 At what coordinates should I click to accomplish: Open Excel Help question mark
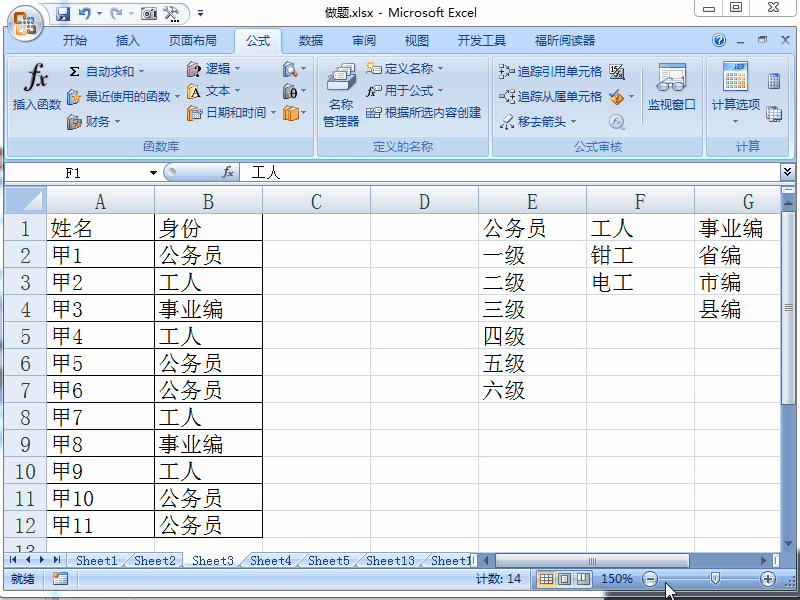(x=719, y=40)
